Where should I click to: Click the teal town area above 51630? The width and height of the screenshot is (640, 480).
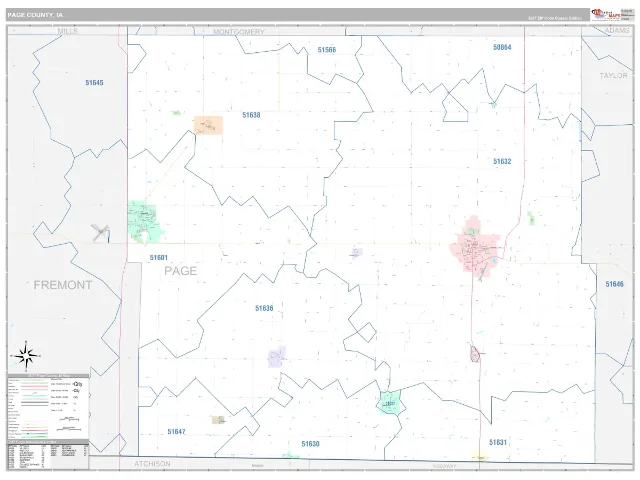click(390, 402)
